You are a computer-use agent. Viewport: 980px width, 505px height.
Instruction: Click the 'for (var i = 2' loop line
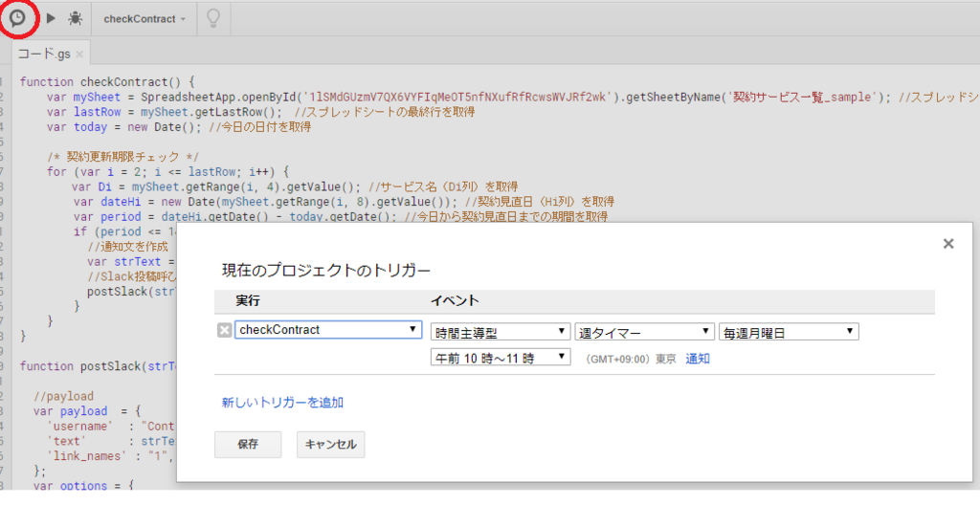pyautogui.click(x=167, y=171)
